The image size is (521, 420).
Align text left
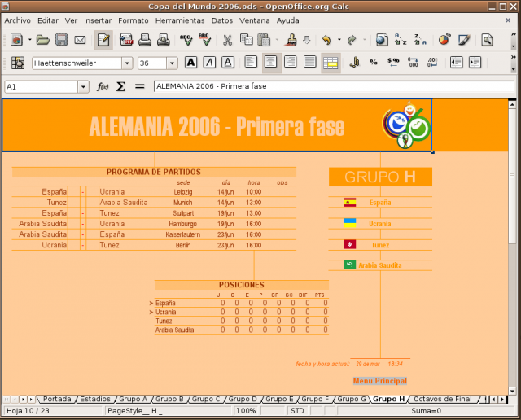[x=251, y=62]
